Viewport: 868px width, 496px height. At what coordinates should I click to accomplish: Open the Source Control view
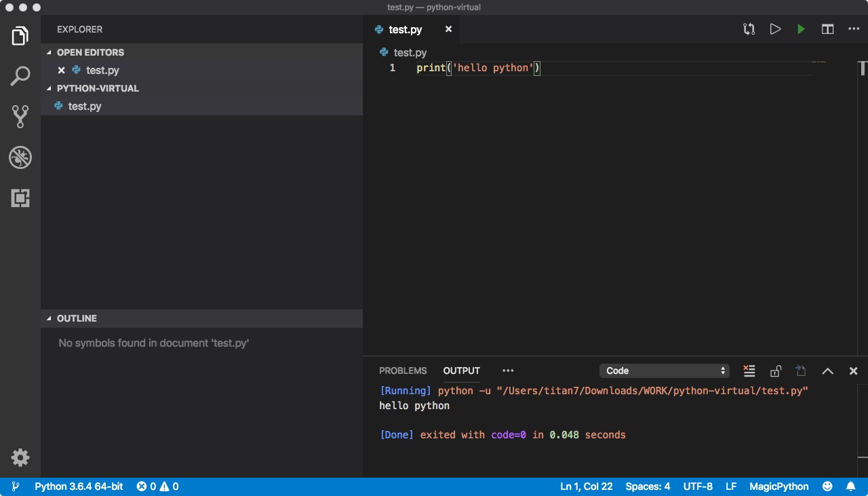tap(20, 117)
